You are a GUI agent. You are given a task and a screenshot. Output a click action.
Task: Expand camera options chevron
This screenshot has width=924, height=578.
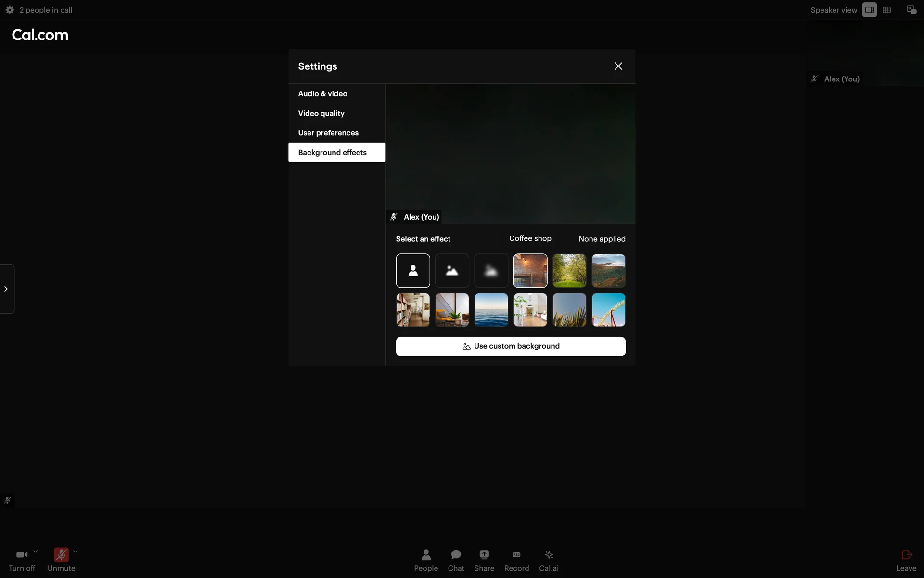(35, 552)
